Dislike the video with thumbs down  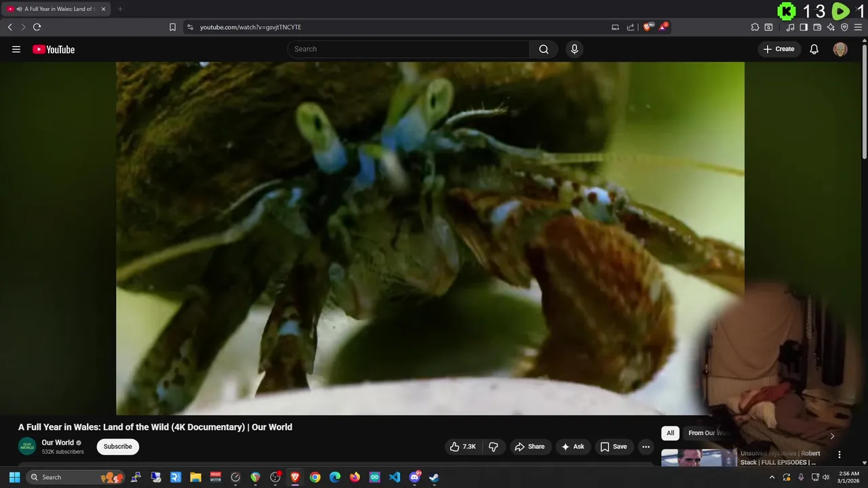tap(493, 447)
